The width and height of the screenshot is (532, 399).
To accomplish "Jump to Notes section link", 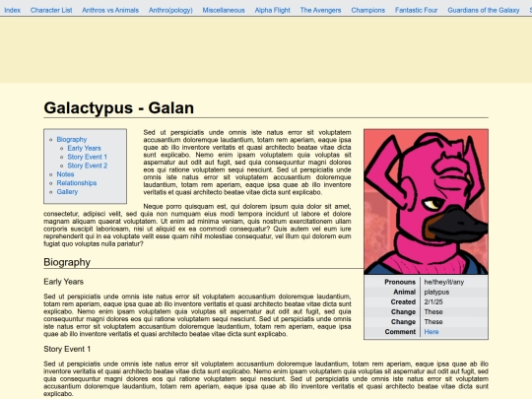I will pos(65,174).
